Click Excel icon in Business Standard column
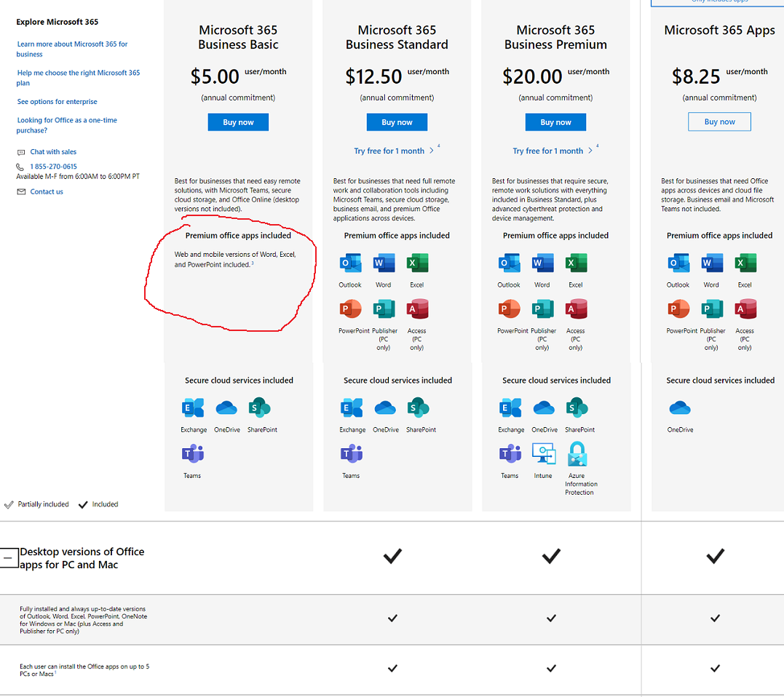The width and height of the screenshot is (784, 697). pyautogui.click(x=418, y=263)
